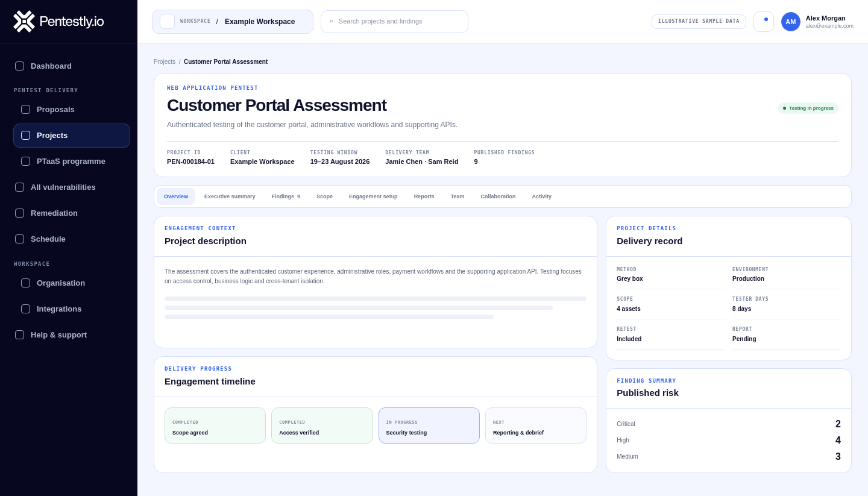Open Integrations in the sidebar
The image size is (868, 496).
coord(72,309)
